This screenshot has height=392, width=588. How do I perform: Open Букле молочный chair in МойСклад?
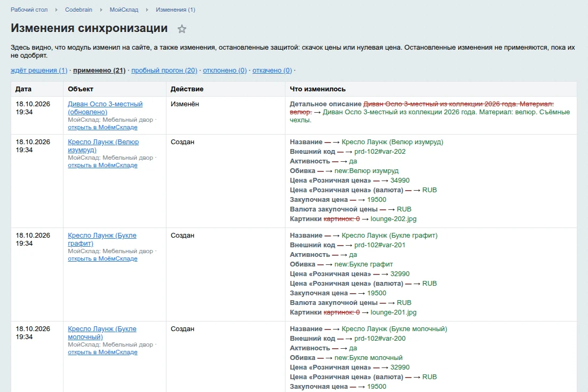tap(102, 352)
